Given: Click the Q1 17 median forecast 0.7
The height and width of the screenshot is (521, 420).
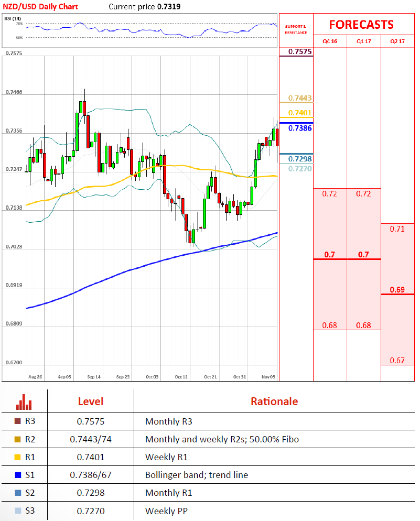Looking at the screenshot, I should point(363,255).
